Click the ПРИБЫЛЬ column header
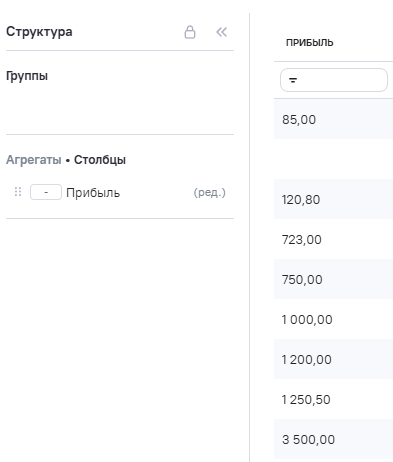Image resolution: width=393 pixels, height=462 pixels. pyautogui.click(x=310, y=43)
